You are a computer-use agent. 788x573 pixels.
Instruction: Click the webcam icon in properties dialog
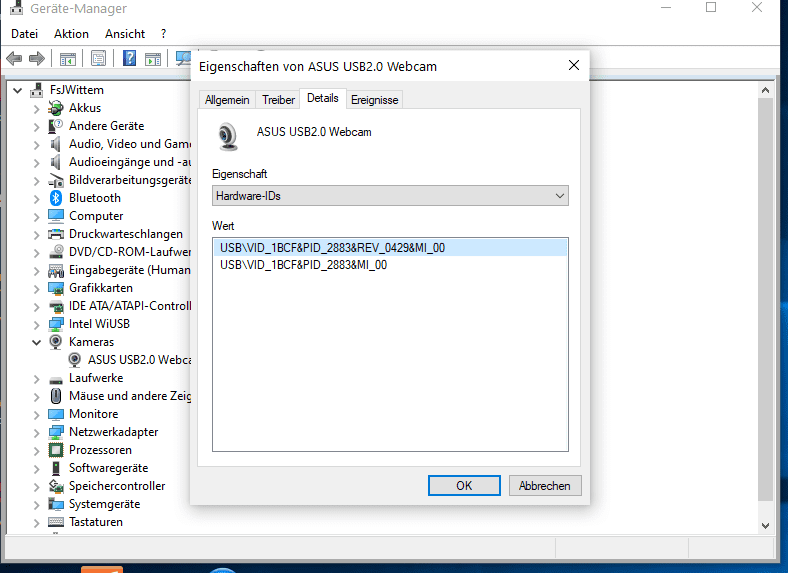228,136
